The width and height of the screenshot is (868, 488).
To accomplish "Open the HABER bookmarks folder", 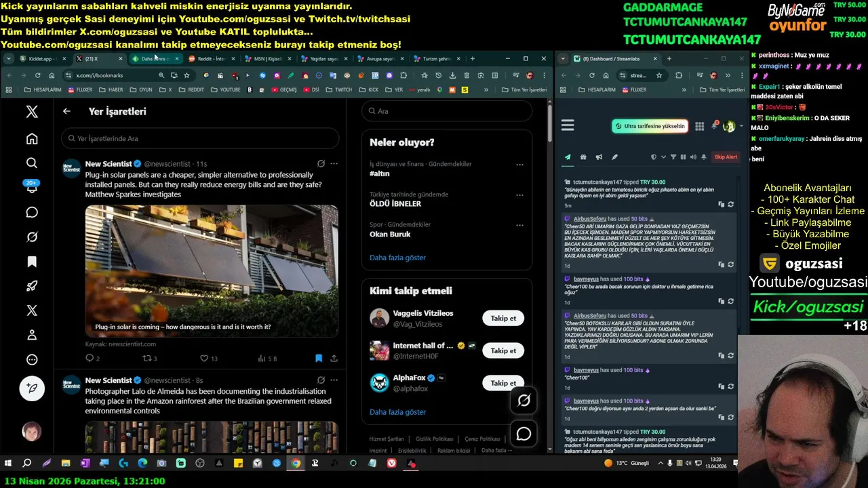I will 111,89.
